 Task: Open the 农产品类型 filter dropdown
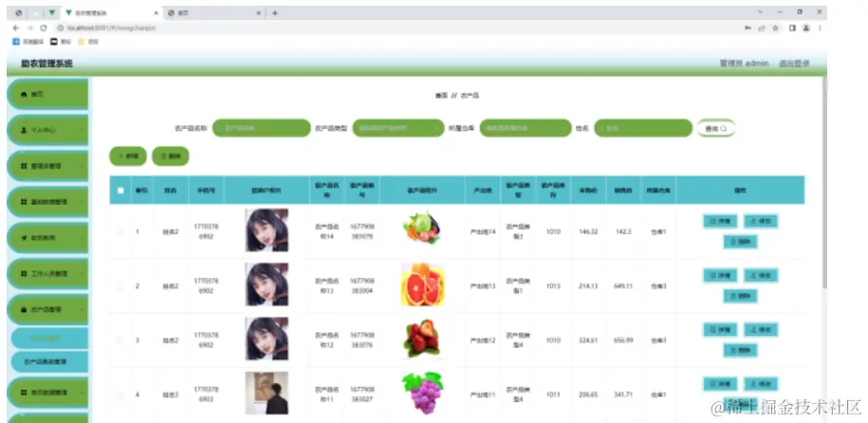pyautogui.click(x=398, y=128)
